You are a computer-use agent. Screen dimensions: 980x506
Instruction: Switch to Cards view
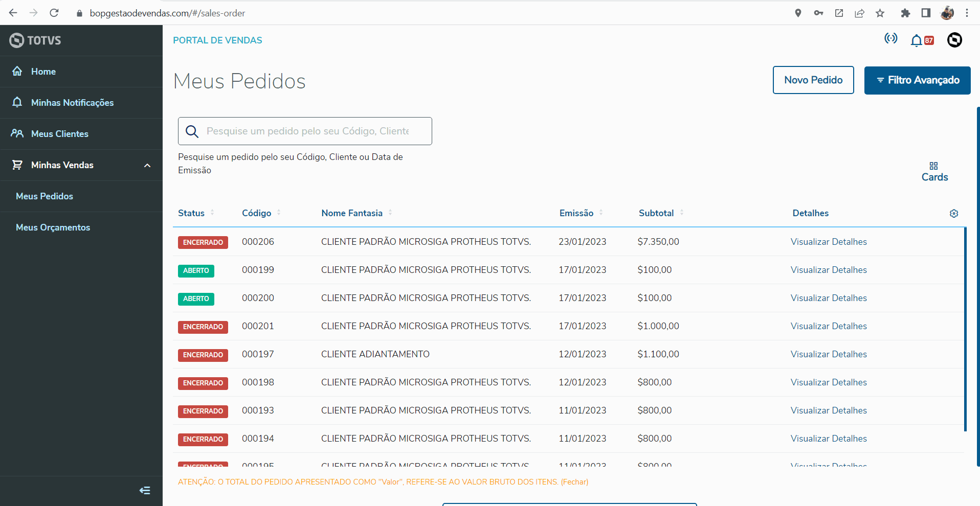[934, 172]
